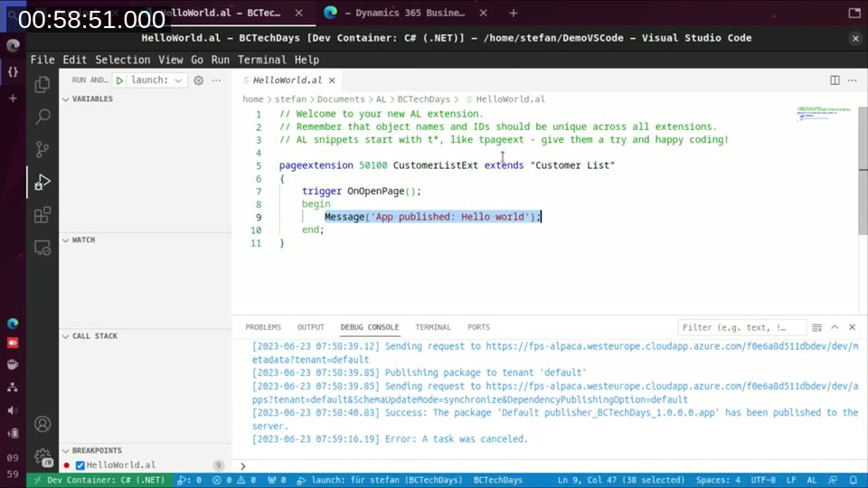Click the feedback icon in status bar
Screen dimensions: 868x488
click(833, 480)
